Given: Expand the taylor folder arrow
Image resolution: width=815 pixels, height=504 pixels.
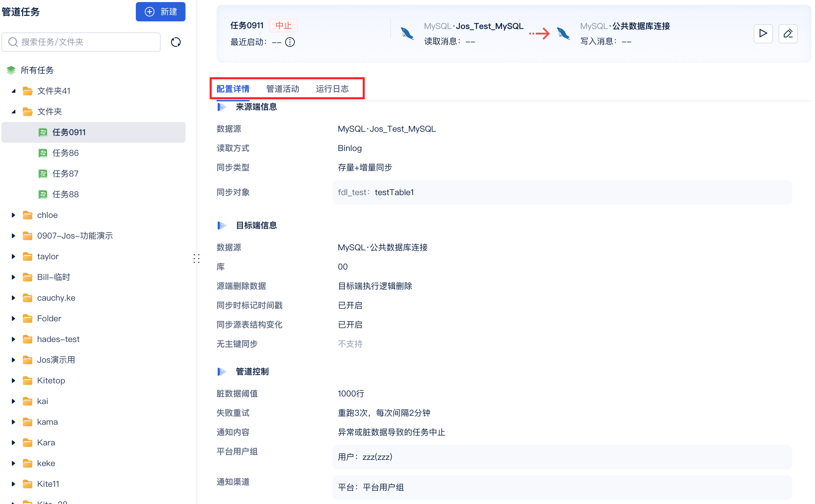Looking at the screenshot, I should pyautogui.click(x=13, y=256).
